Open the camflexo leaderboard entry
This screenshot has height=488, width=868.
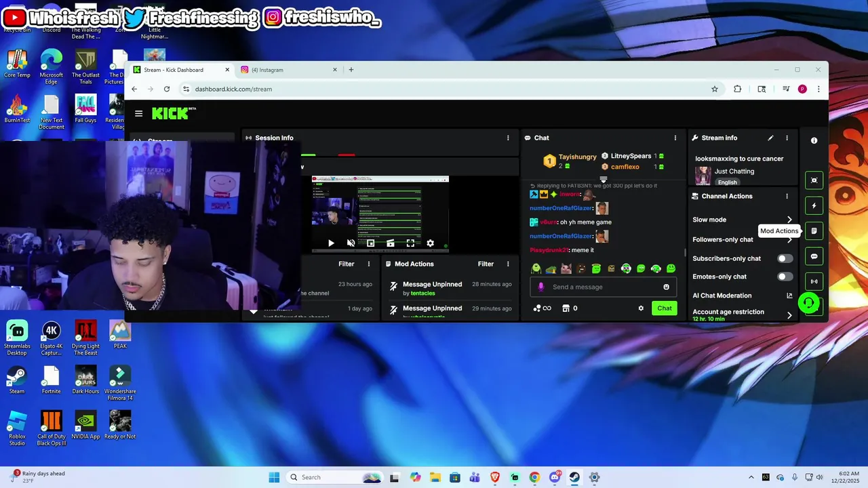pyautogui.click(x=625, y=167)
